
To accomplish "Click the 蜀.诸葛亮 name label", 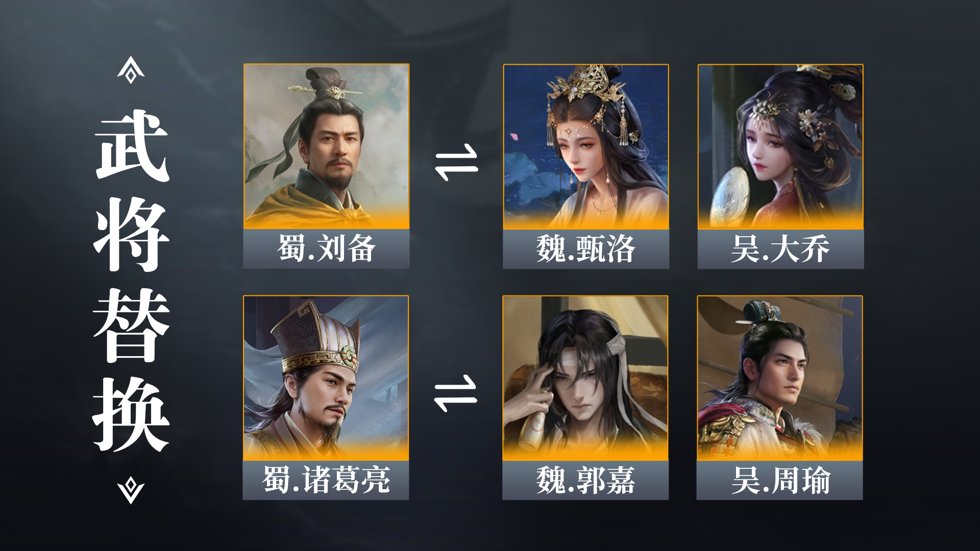I will tap(326, 481).
